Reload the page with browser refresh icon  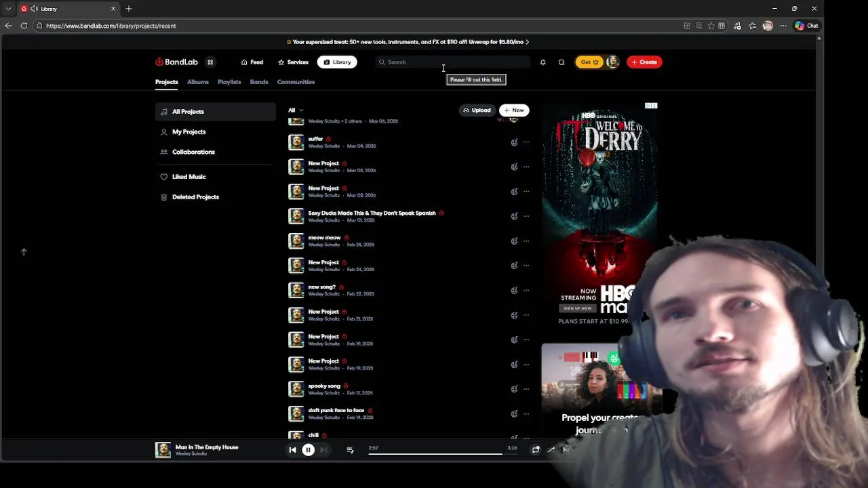[x=24, y=26]
